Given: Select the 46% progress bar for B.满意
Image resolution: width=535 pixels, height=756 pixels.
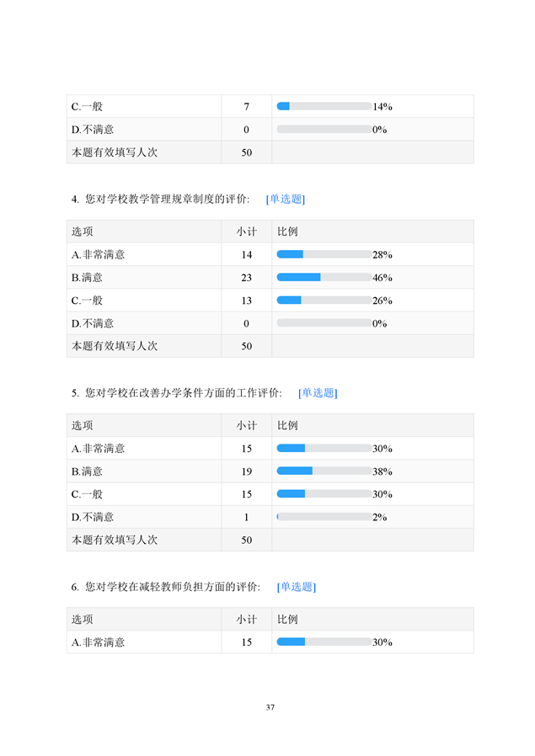Looking at the screenshot, I should [324, 277].
